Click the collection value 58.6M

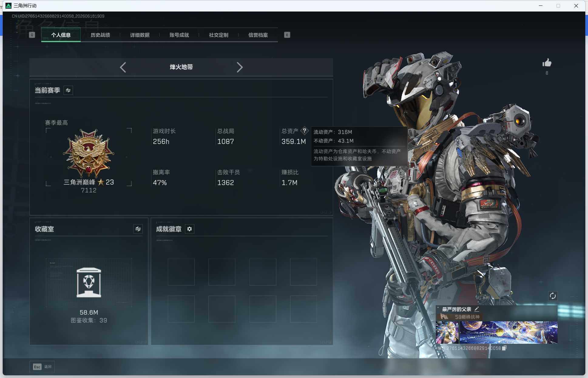pos(89,313)
